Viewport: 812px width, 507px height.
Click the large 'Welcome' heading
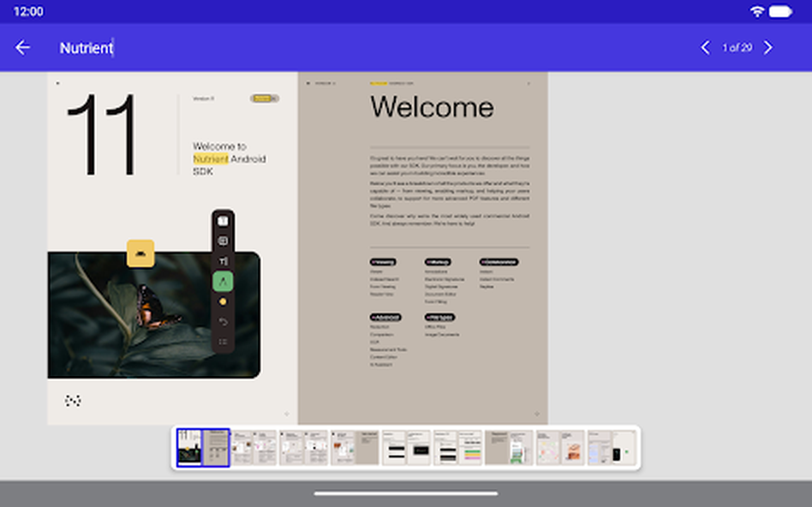(x=432, y=107)
